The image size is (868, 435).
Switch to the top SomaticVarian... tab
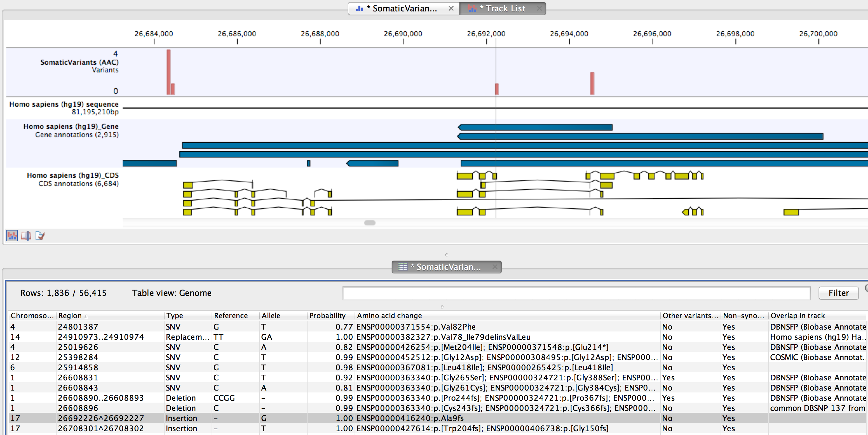404,9
